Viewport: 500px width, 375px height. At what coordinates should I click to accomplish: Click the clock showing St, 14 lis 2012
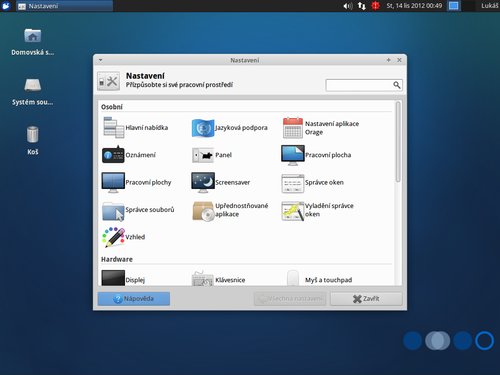pyautogui.click(x=414, y=6)
